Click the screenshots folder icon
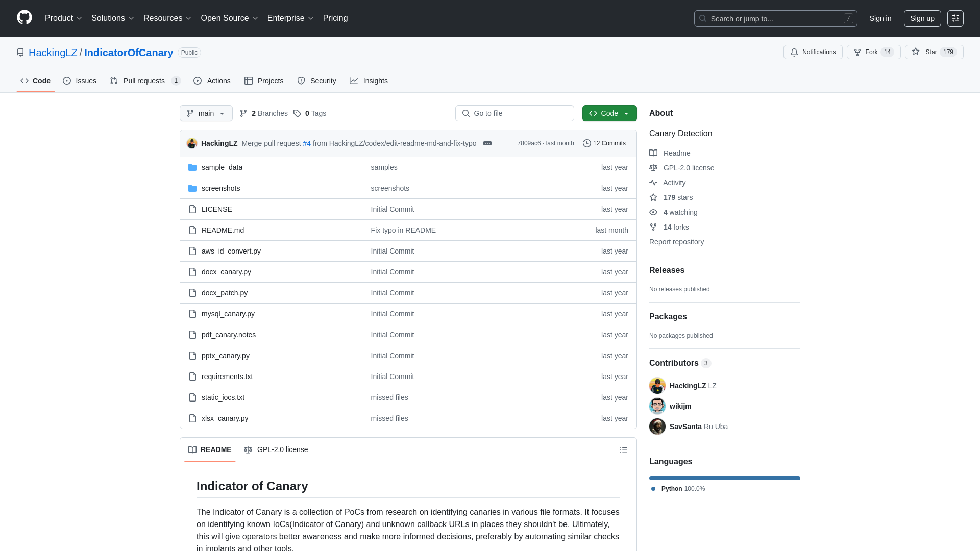 (192, 188)
